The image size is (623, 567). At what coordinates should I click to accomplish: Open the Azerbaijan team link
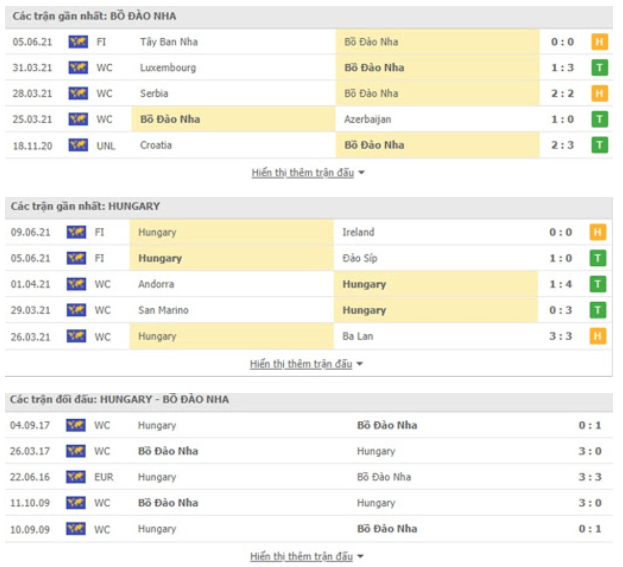click(x=367, y=119)
